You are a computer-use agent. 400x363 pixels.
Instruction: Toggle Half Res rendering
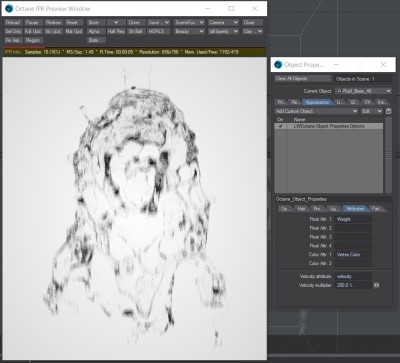116,31
